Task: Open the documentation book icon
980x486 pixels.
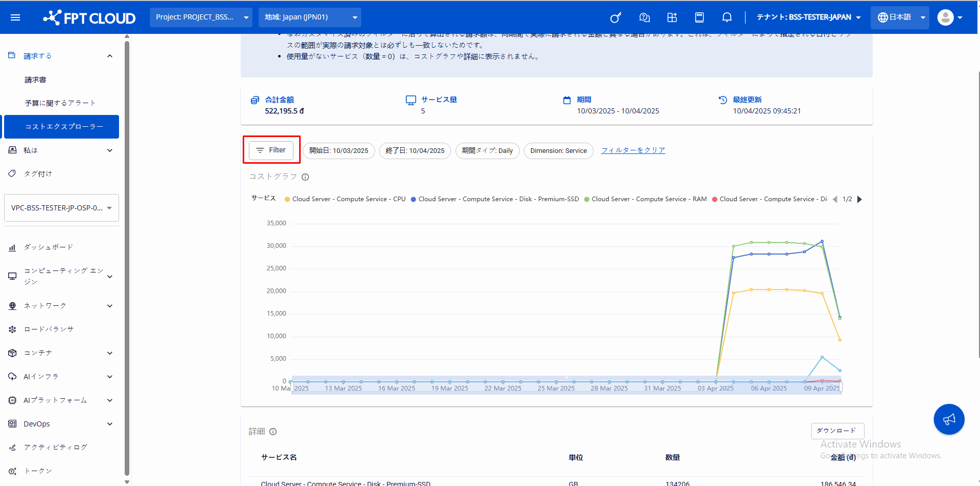Action: point(699,17)
